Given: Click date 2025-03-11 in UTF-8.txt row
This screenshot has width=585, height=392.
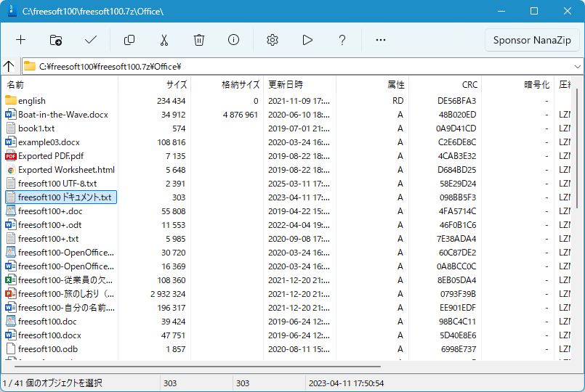Looking at the screenshot, I should pyautogui.click(x=299, y=184).
